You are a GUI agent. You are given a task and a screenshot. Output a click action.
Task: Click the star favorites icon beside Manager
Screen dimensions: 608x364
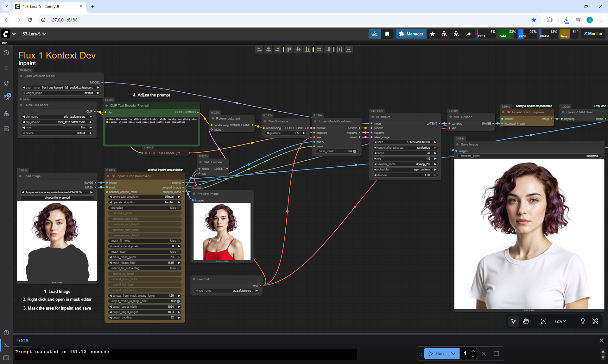coord(433,34)
